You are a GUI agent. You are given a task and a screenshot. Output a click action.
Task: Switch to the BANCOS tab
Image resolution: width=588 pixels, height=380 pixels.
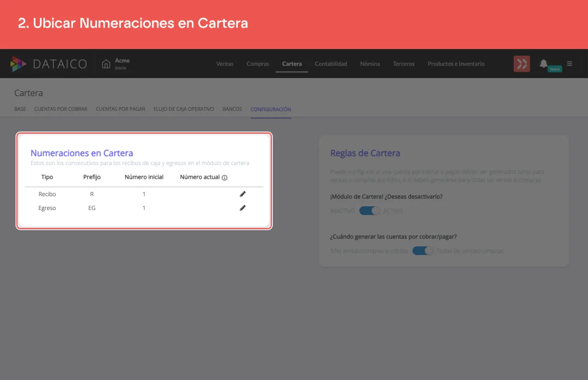[x=232, y=109]
